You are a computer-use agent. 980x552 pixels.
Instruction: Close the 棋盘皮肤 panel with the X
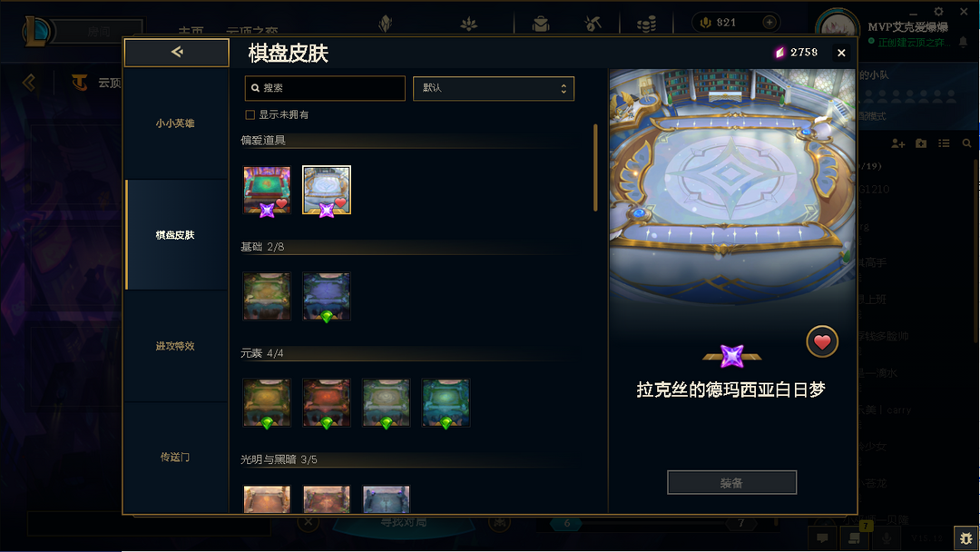click(x=841, y=54)
